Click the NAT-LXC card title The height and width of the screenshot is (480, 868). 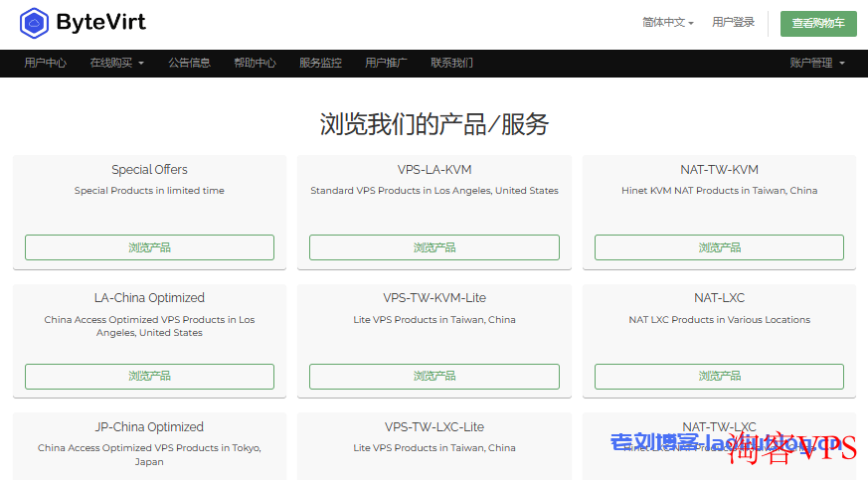(x=719, y=298)
